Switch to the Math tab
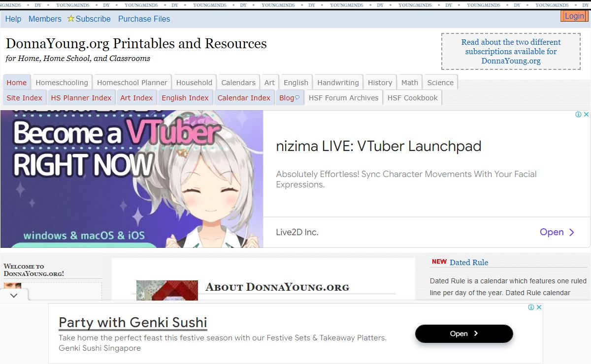Viewport: 591px width, 364px height. [410, 83]
